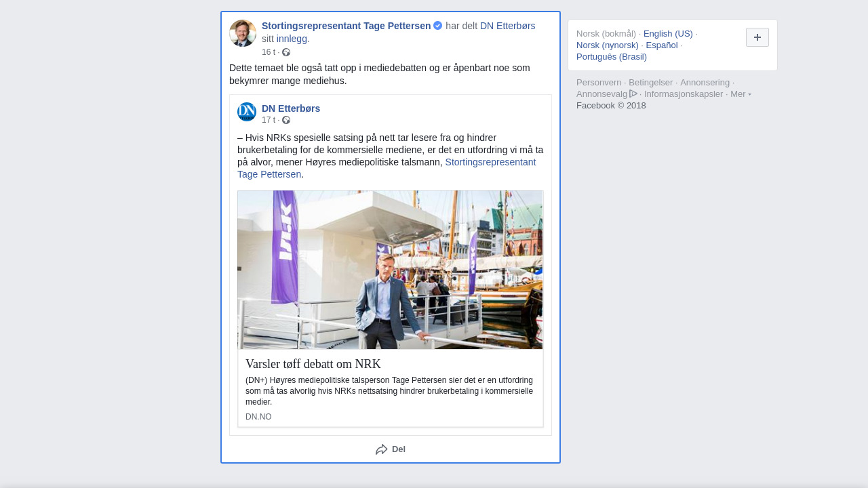Click the article description starting (DN+) Høyres
The image size is (868, 488).
click(x=390, y=391)
